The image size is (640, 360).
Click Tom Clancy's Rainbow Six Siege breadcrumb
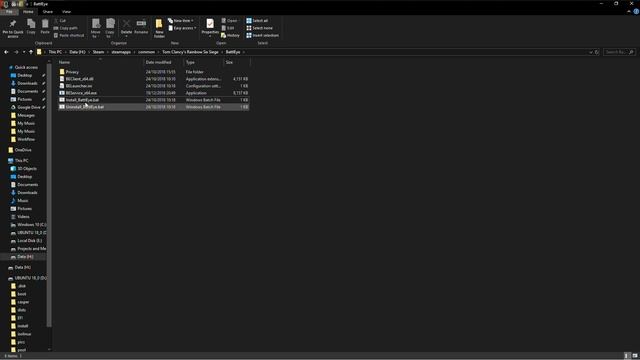[x=190, y=52]
